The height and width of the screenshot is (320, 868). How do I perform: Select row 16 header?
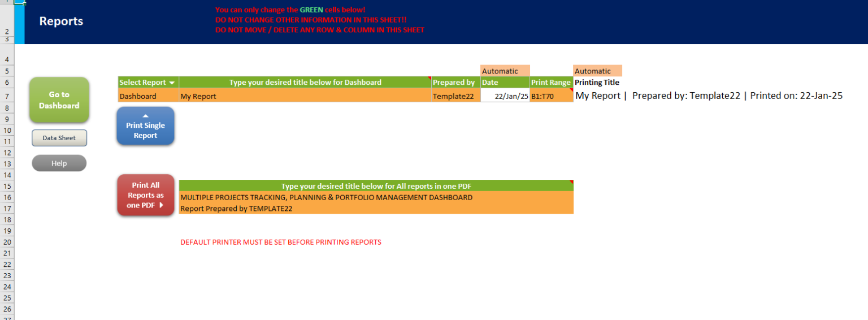coord(6,197)
